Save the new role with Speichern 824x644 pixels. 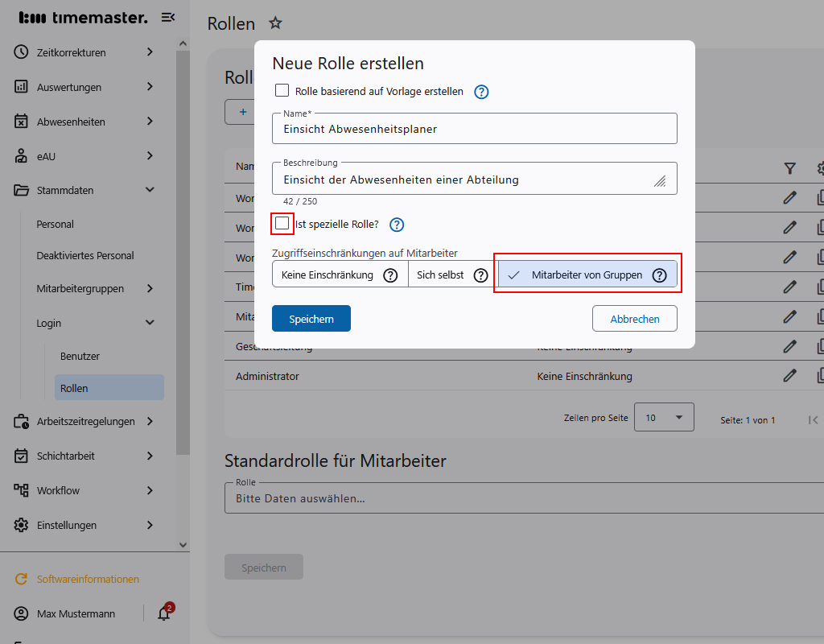click(x=311, y=318)
